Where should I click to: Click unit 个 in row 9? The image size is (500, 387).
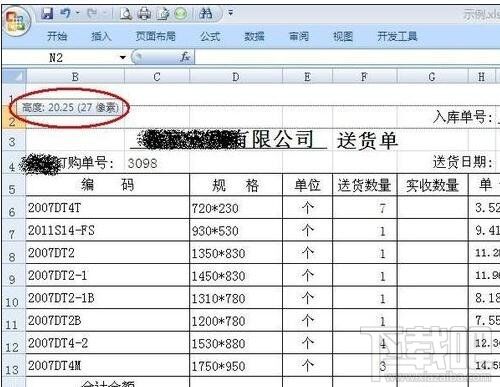(x=307, y=275)
